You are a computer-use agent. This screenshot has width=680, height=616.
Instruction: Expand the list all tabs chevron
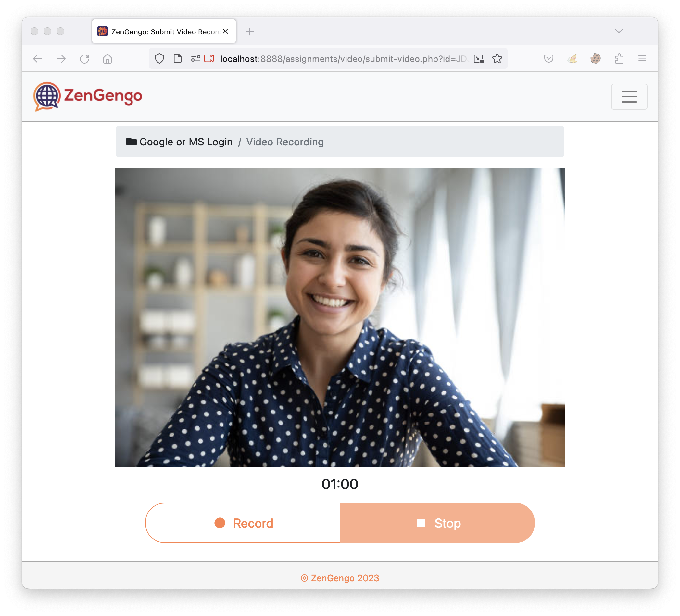pyautogui.click(x=619, y=31)
